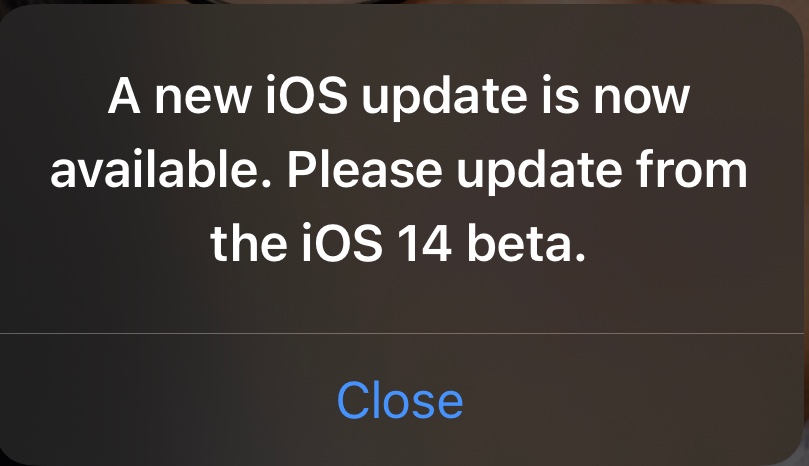Dismiss the iOS update alert via Close

point(400,400)
